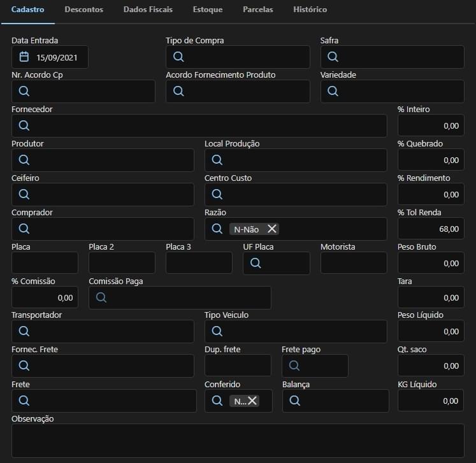Click the search icon in Tipo de Compra
The width and height of the screenshot is (476, 463).
click(178, 57)
